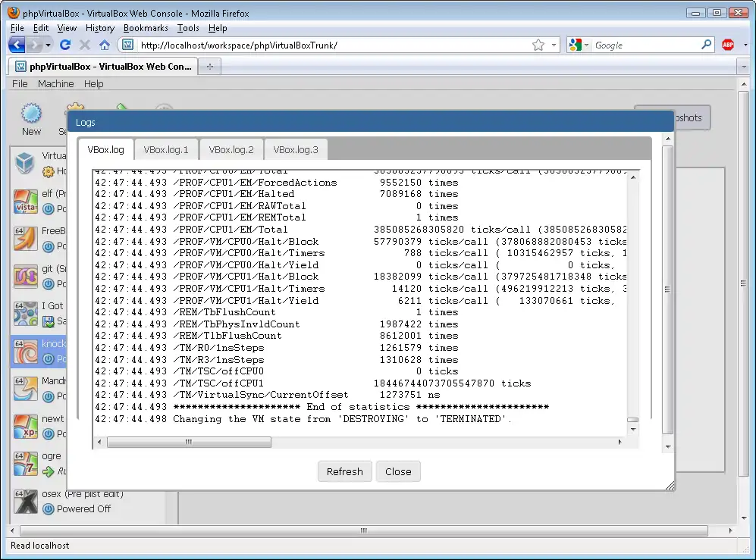Click the Firefox Back navigation arrow
Image resolution: width=756 pixels, height=560 pixels.
point(17,45)
